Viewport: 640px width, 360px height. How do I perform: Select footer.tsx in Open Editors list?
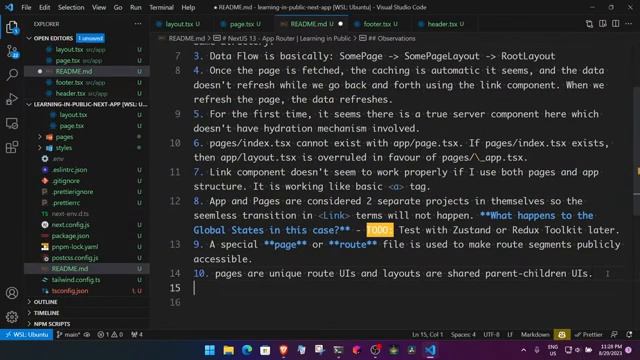click(x=69, y=82)
